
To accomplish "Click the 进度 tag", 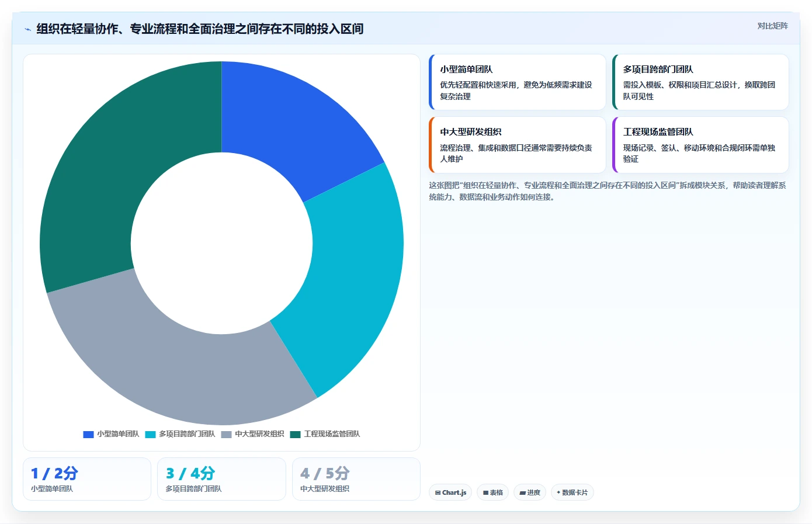I will pos(530,492).
